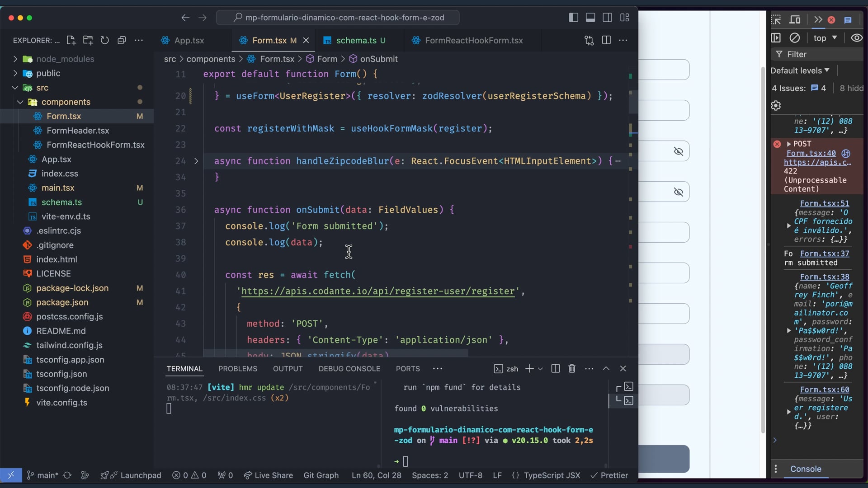Click Live Share in status bar

coord(269,475)
